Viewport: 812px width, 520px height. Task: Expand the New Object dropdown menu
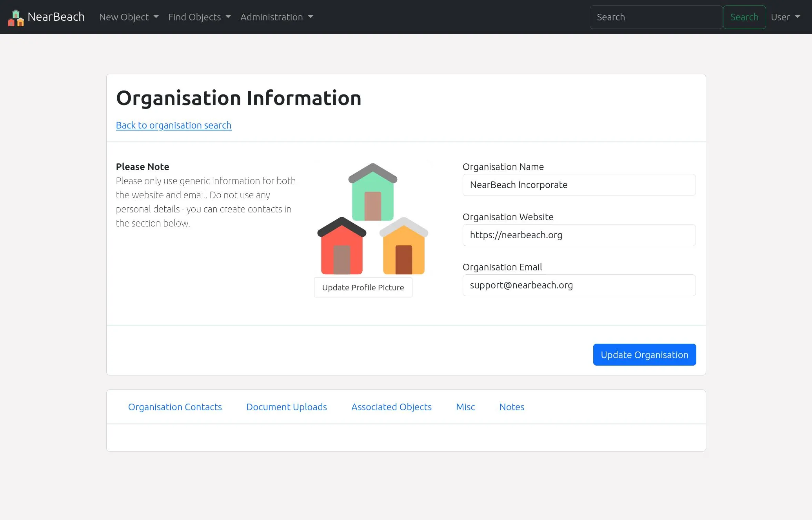pyautogui.click(x=129, y=17)
